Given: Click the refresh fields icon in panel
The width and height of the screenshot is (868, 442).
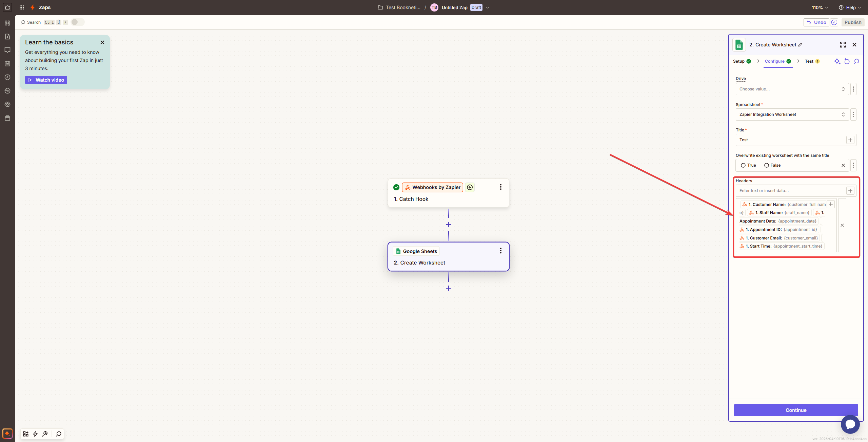Looking at the screenshot, I should [x=847, y=61].
